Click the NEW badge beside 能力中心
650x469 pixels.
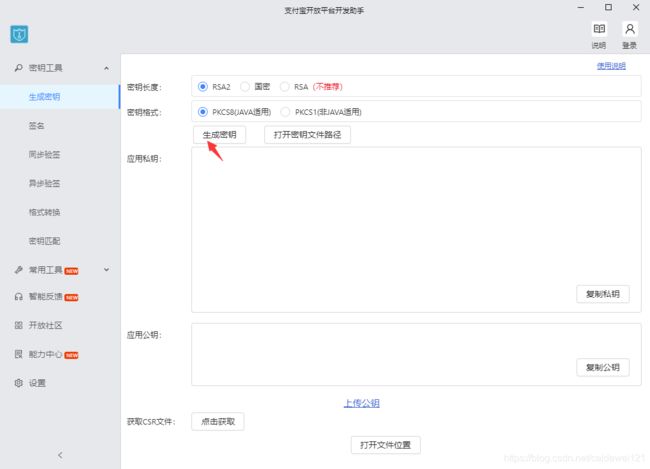coord(72,355)
